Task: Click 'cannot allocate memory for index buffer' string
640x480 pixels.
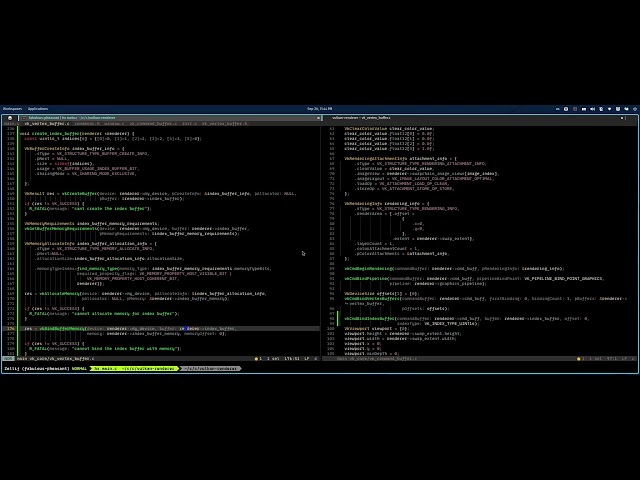Action: (124, 313)
